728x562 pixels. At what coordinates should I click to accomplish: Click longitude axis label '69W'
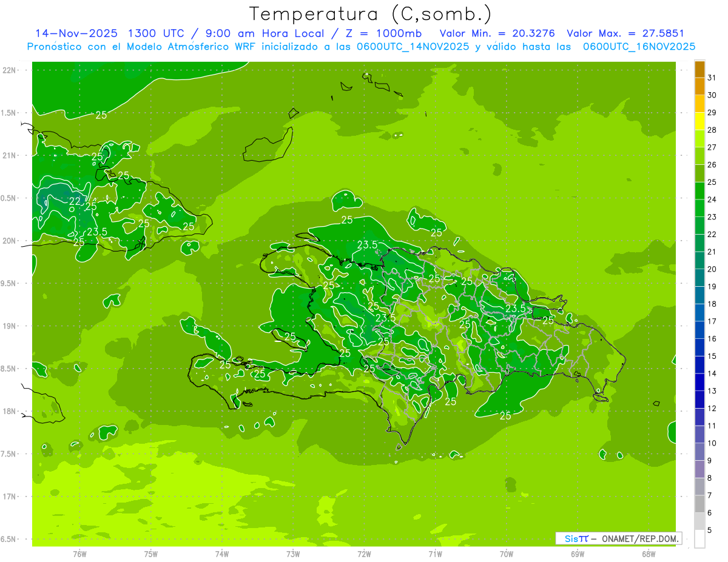click(578, 554)
